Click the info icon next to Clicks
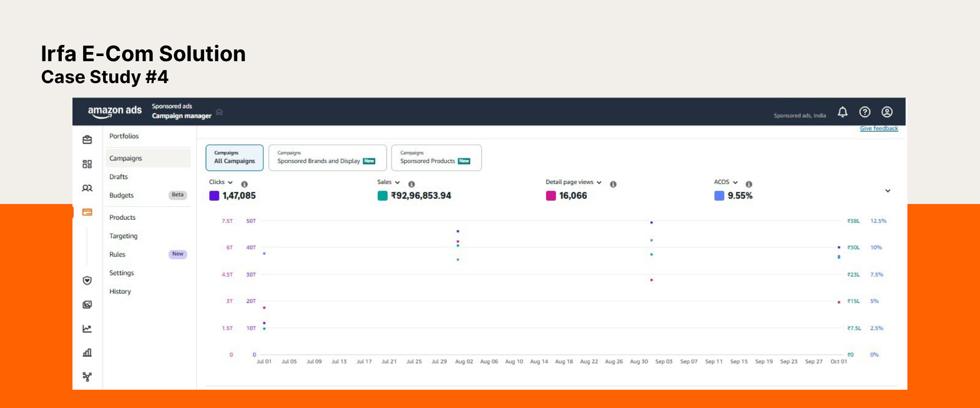980x408 pixels. click(x=244, y=184)
